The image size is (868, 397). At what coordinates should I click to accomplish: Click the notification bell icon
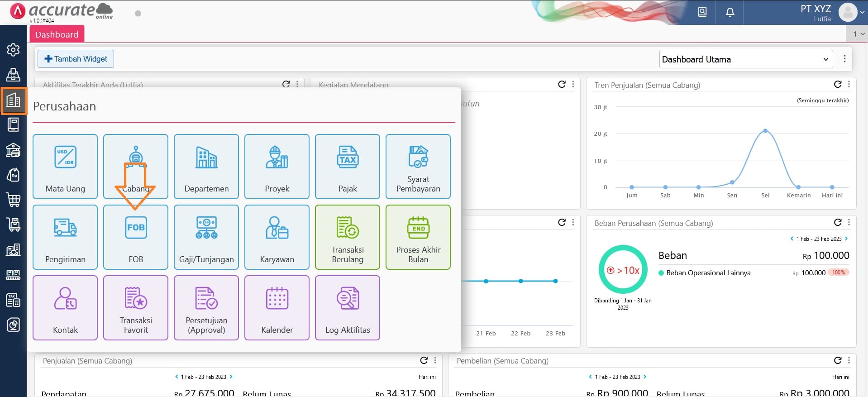tap(730, 12)
